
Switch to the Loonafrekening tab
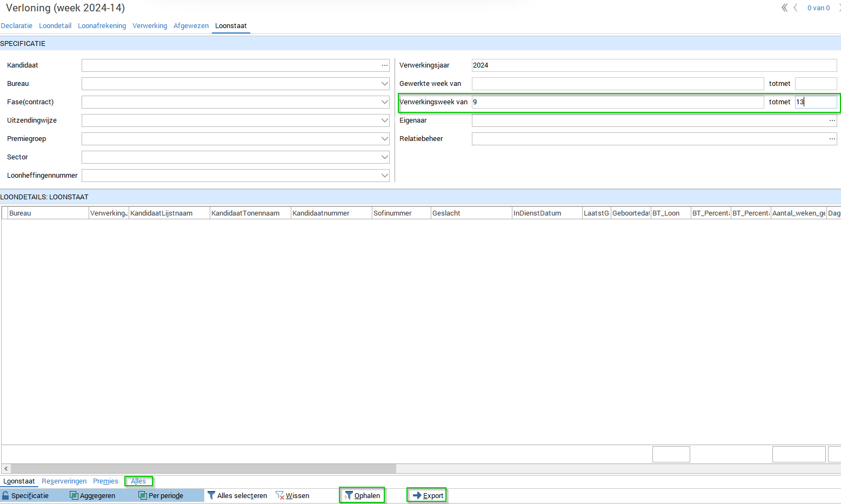click(102, 26)
